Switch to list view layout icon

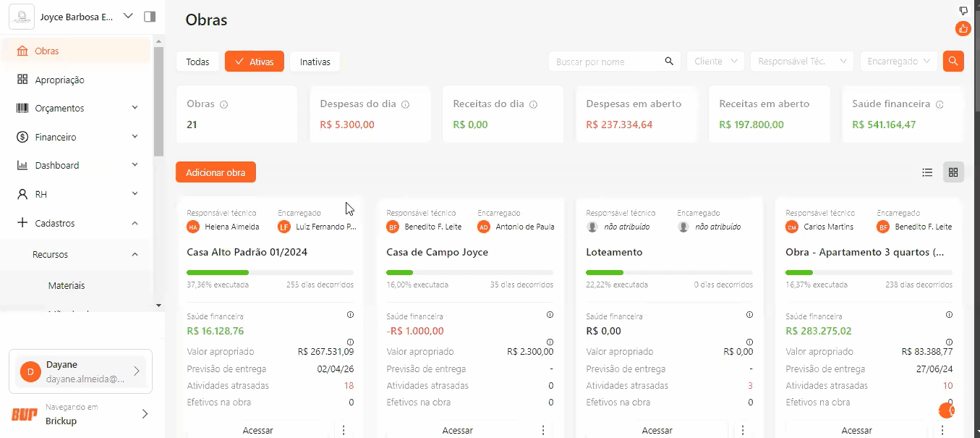[927, 172]
